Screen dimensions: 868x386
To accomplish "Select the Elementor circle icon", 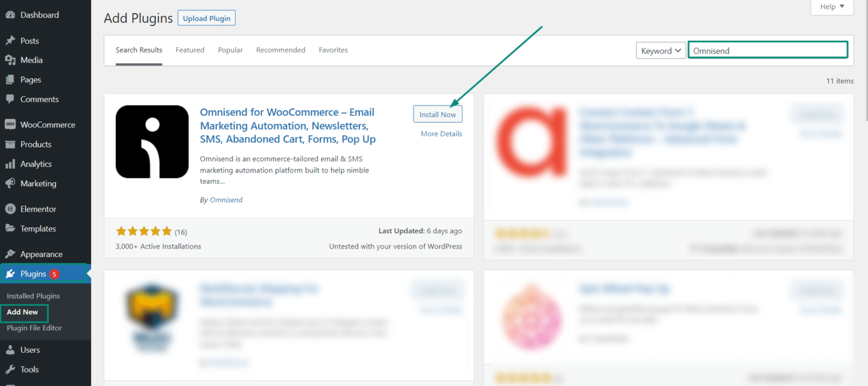I will [10, 209].
